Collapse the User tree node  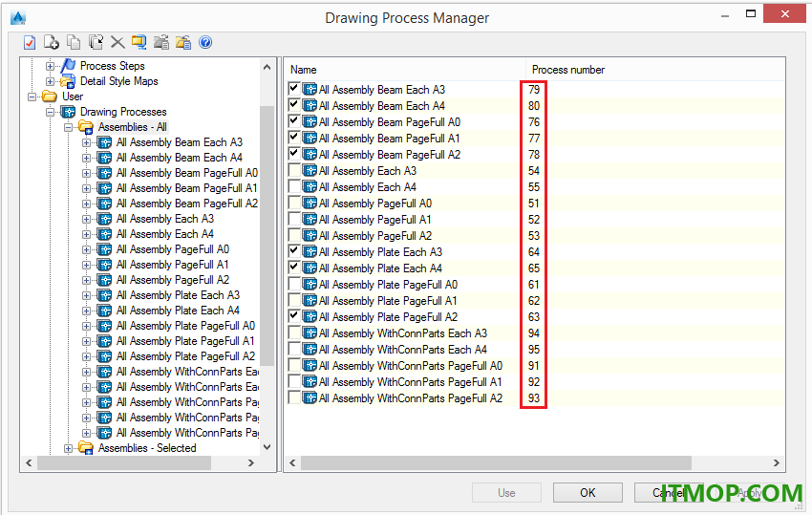pos(32,97)
